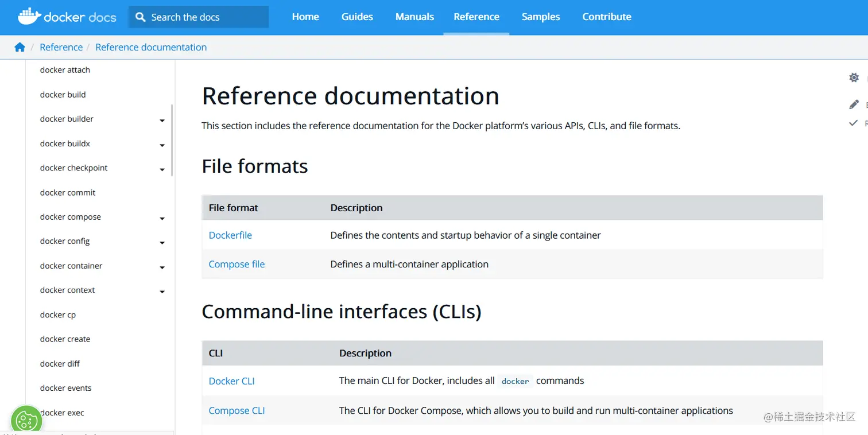Image resolution: width=868 pixels, height=435 pixels.
Task: Click the Docker docs whale logo
Action: (x=67, y=17)
